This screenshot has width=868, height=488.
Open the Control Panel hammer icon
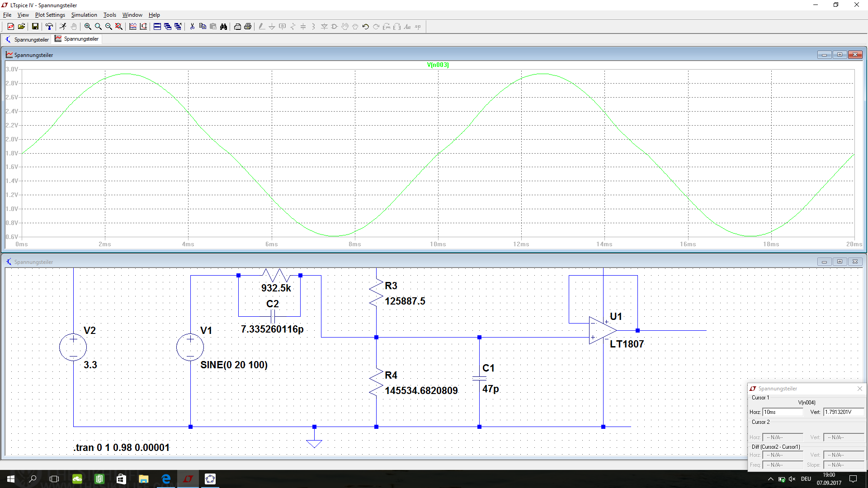tap(49, 27)
